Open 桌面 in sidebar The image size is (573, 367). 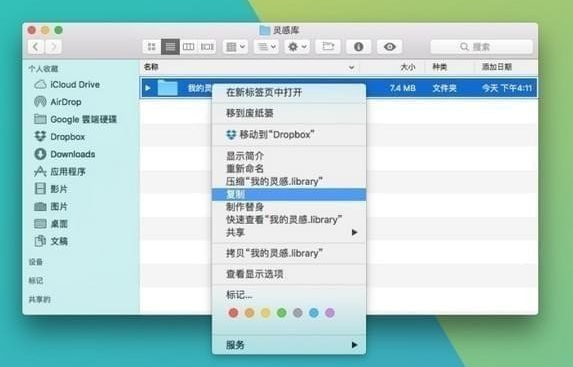(51, 224)
